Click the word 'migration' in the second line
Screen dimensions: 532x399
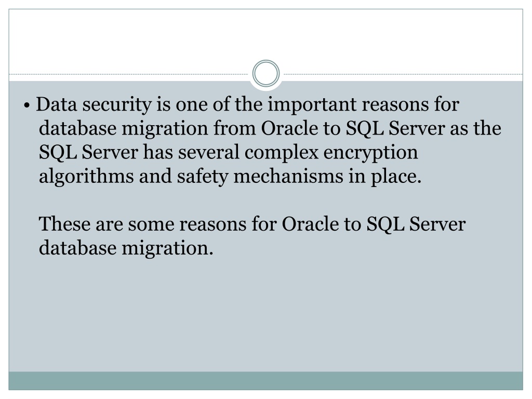pos(165,129)
